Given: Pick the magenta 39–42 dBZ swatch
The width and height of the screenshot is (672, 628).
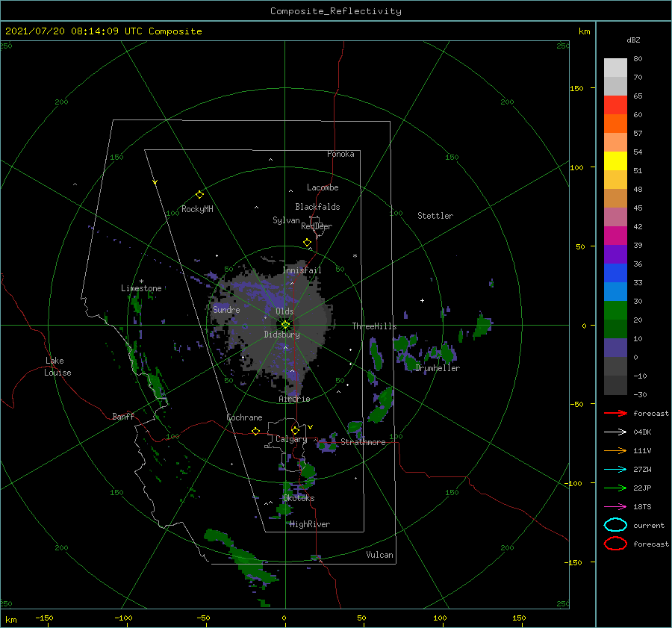Looking at the screenshot, I should coord(615,236).
